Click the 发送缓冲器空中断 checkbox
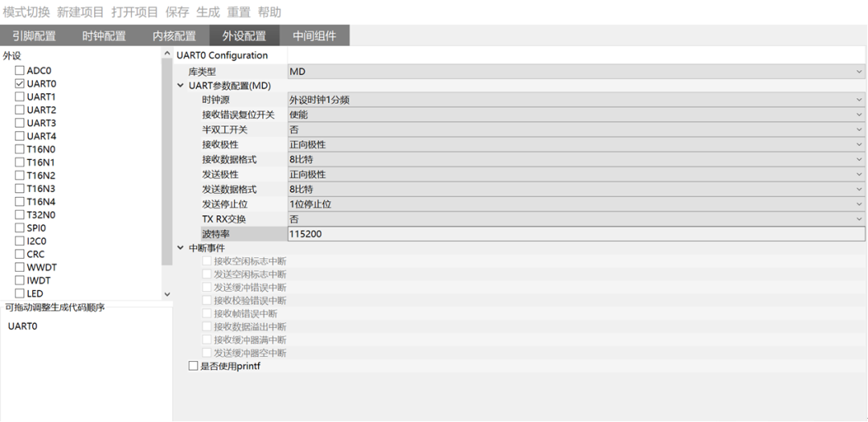Image resolution: width=868 pixels, height=422 pixels. coord(207,353)
